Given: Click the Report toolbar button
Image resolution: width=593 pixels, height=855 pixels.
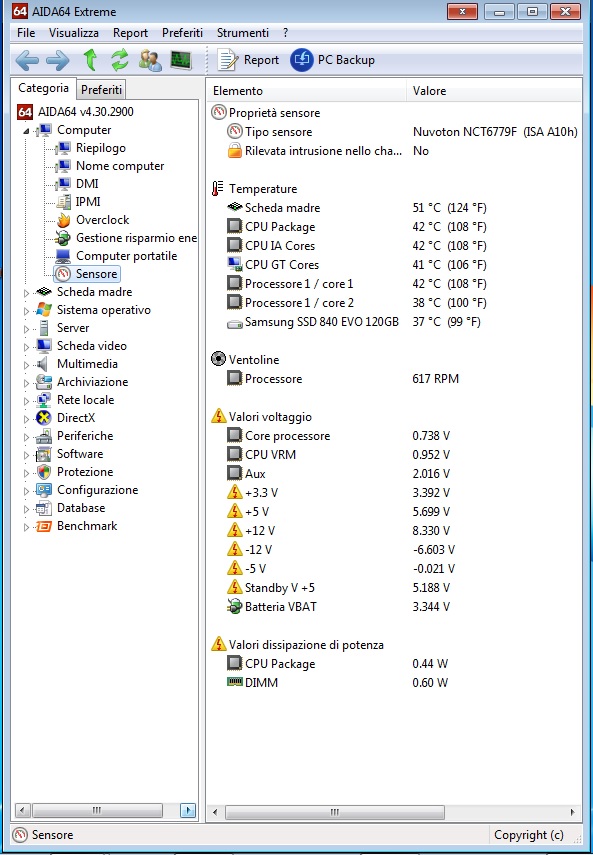Looking at the screenshot, I should (248, 60).
